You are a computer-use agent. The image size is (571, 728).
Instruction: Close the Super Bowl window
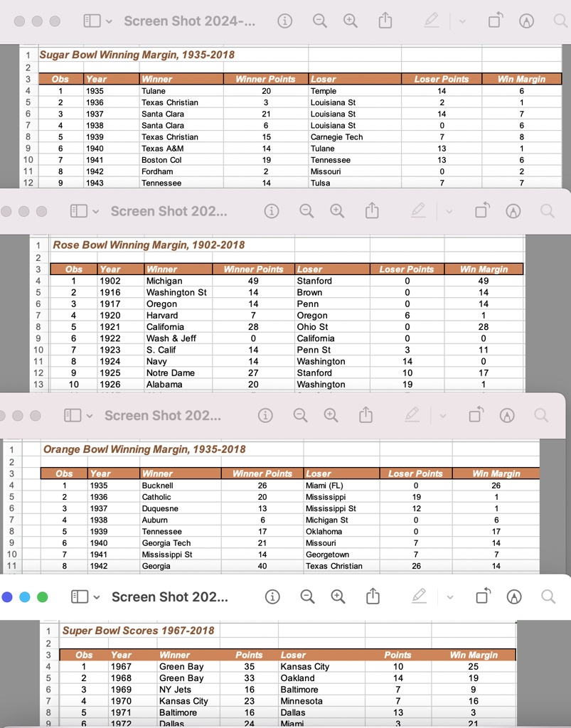7,597
